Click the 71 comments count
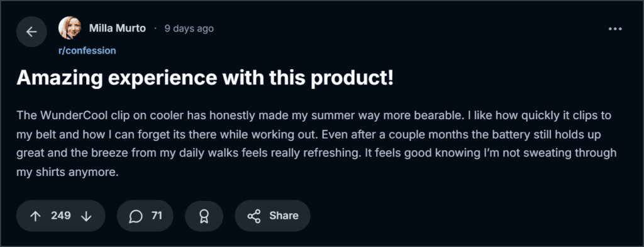The width and height of the screenshot is (644, 247). pos(157,215)
